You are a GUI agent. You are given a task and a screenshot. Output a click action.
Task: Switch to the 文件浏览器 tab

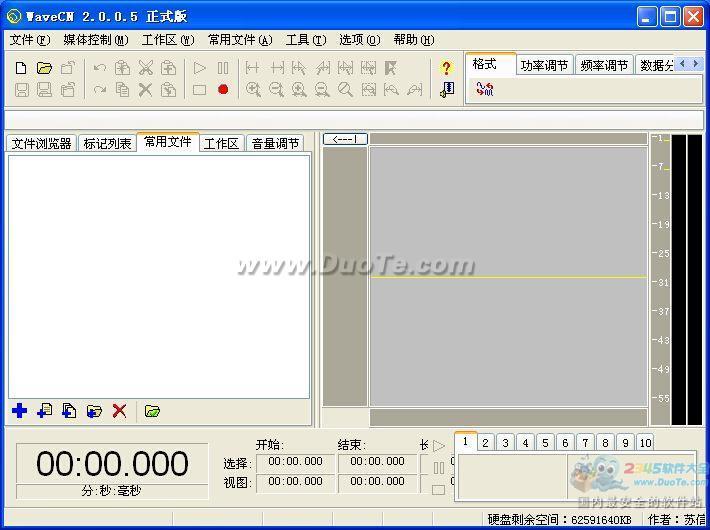pos(42,143)
